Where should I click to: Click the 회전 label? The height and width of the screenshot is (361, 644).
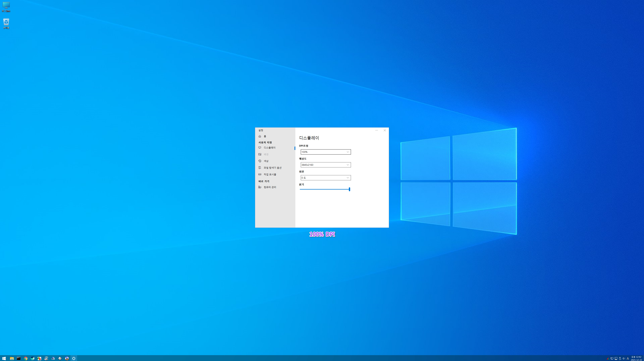(x=302, y=172)
